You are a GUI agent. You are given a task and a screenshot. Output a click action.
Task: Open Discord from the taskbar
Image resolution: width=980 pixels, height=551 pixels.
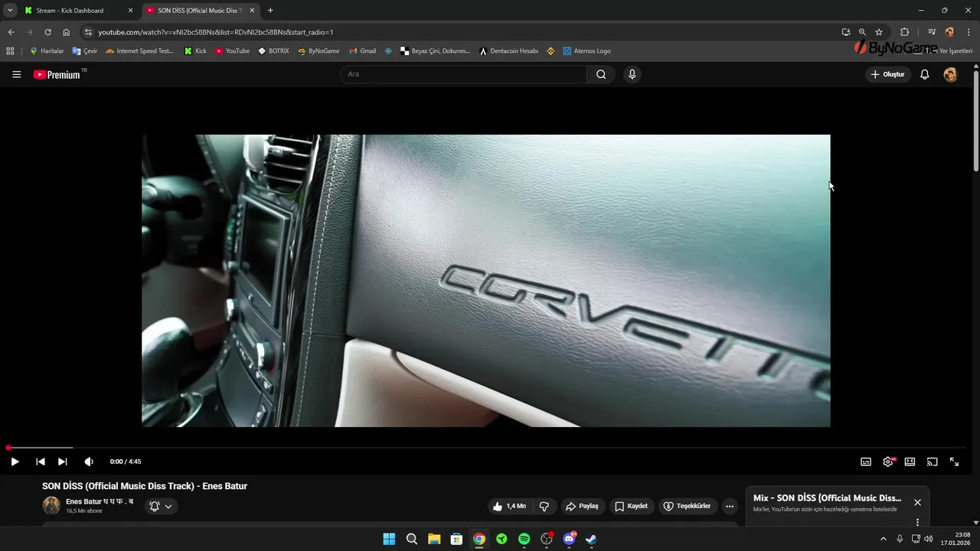569,539
